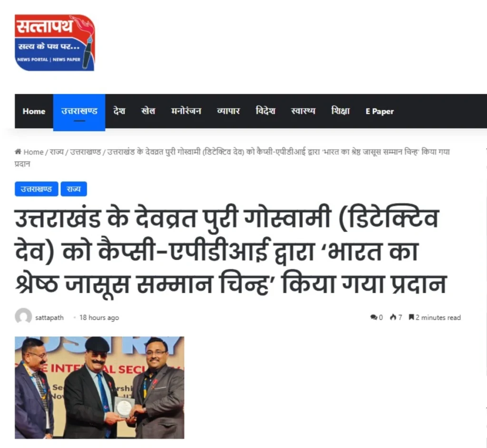Open the मनोरंजन section

(x=186, y=111)
